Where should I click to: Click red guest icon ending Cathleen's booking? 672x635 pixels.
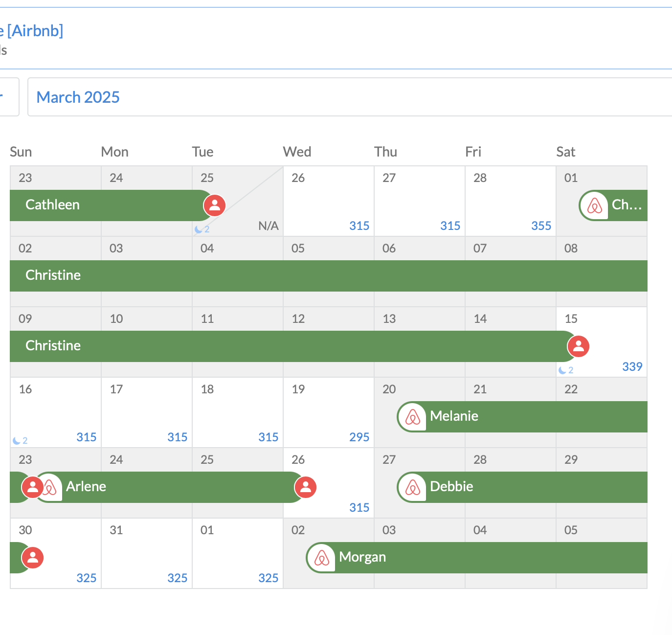215,205
